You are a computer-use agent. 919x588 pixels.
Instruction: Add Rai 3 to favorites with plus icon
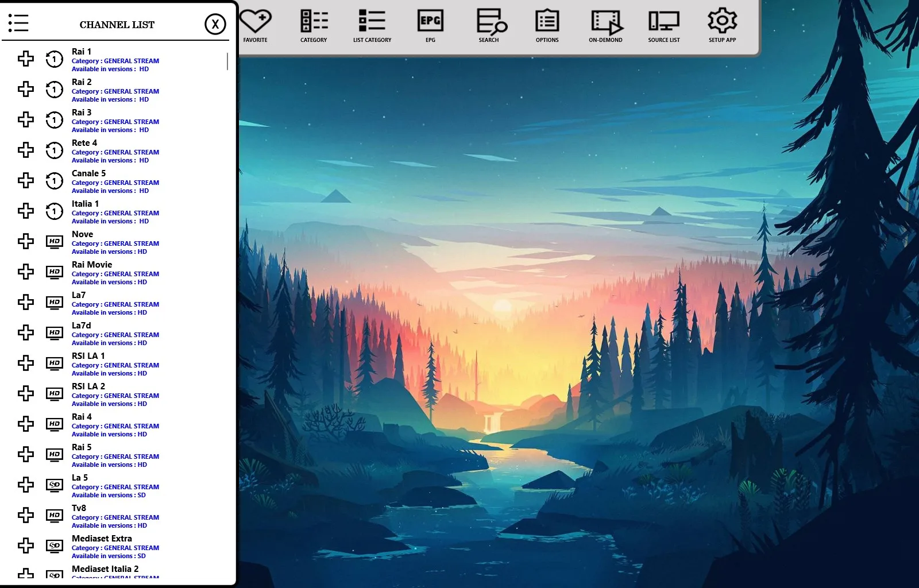pyautogui.click(x=26, y=119)
